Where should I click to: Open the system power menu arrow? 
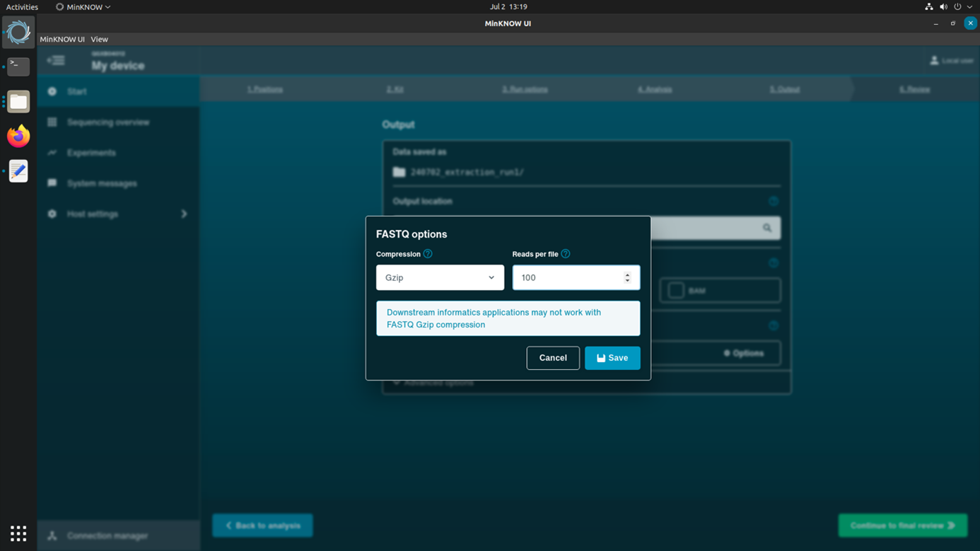point(969,7)
